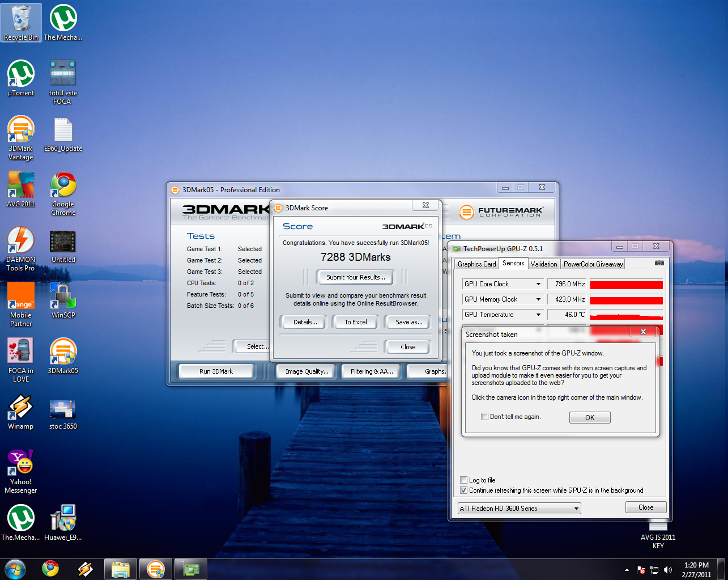Export score To Excel
Screen dimensions: 728x580
356,322
